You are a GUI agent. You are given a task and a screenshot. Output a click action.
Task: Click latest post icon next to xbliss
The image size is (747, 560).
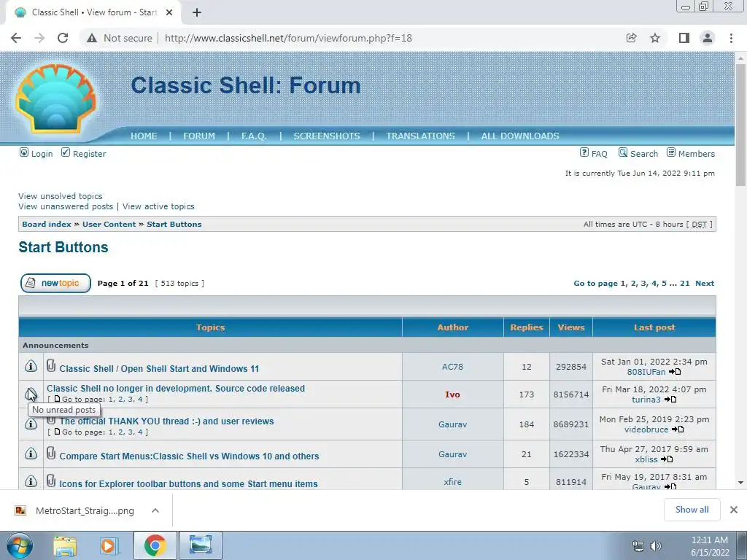pyautogui.click(x=667, y=459)
